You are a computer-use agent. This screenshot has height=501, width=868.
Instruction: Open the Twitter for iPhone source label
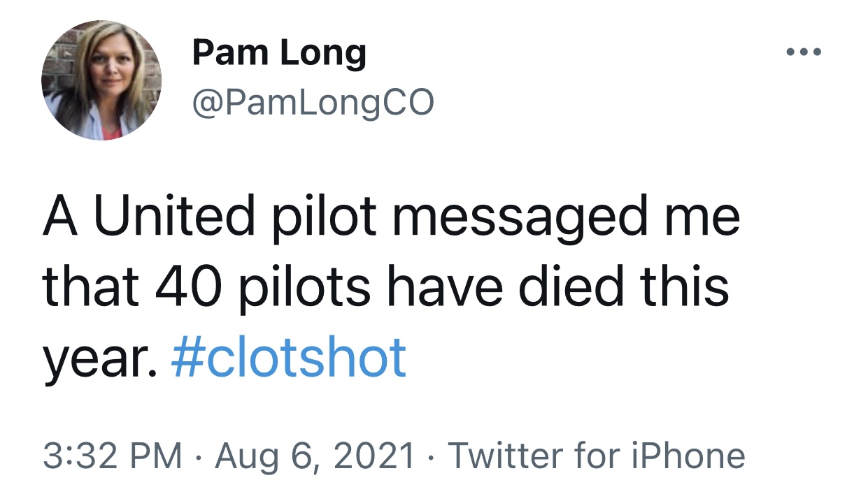[x=597, y=456]
